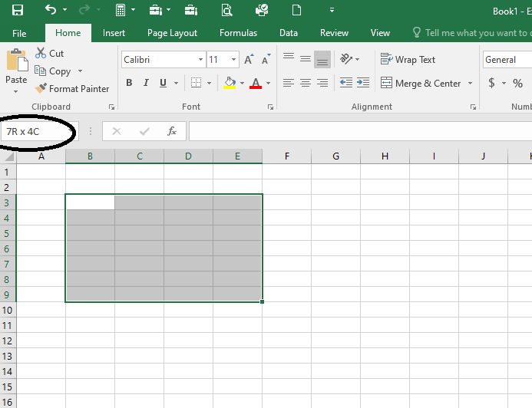Click the Borders icon
Viewport: 532px width, 408px height.
pyautogui.click(x=196, y=83)
